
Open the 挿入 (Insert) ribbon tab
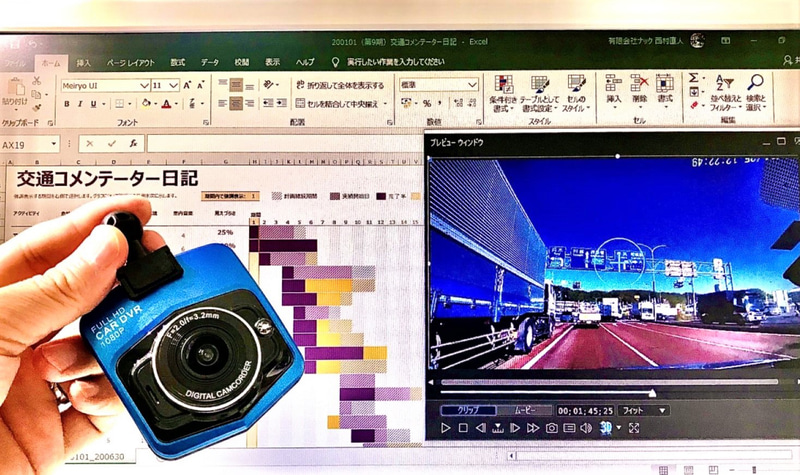tap(83, 63)
